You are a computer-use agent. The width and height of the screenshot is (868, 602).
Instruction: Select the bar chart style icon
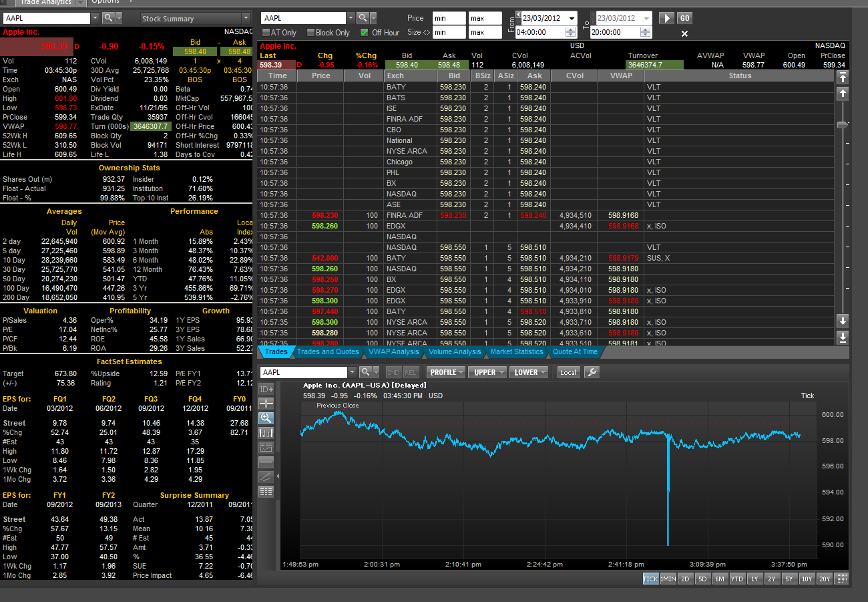[266, 433]
